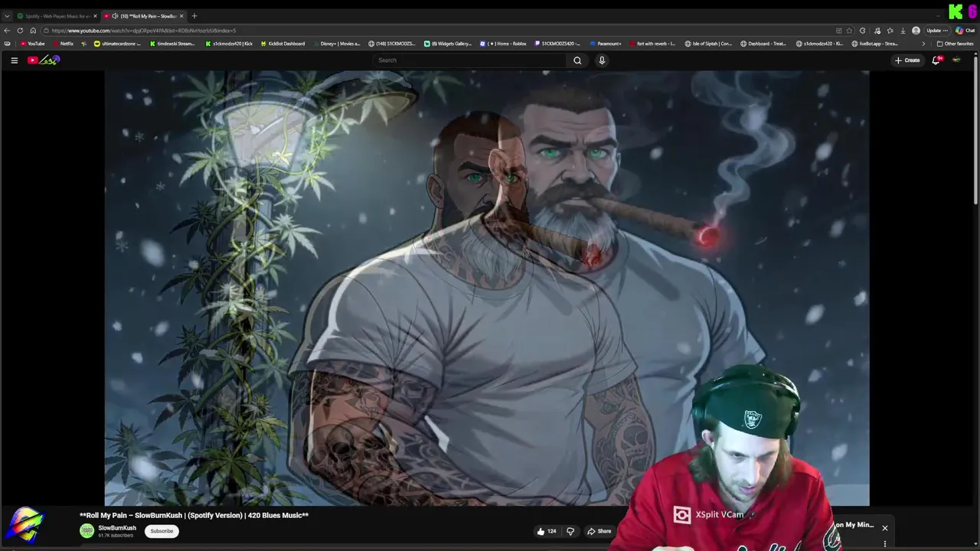Go to the browser home page icon
Image resolution: width=980 pixels, height=551 pixels.
[x=33, y=31]
